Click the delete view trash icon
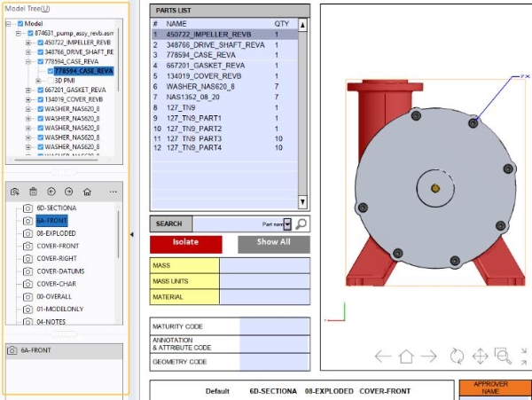The height and width of the screenshot is (400, 532). tap(33, 191)
